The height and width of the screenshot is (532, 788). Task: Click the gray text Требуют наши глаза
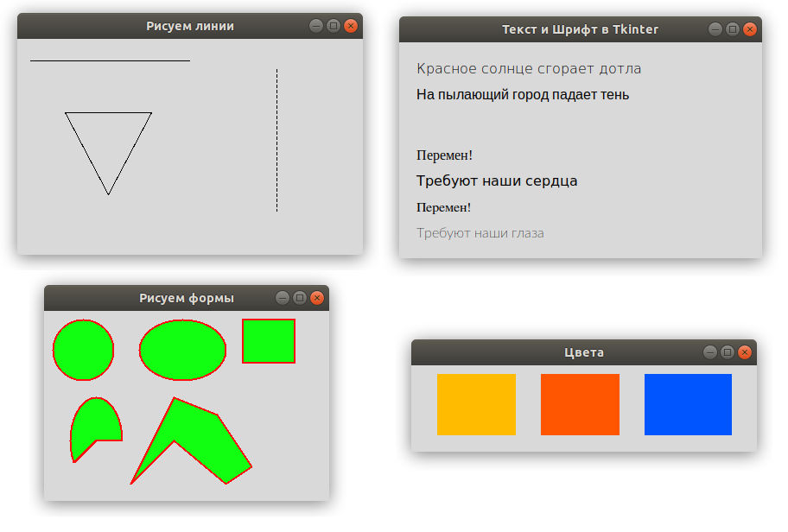pos(480,233)
